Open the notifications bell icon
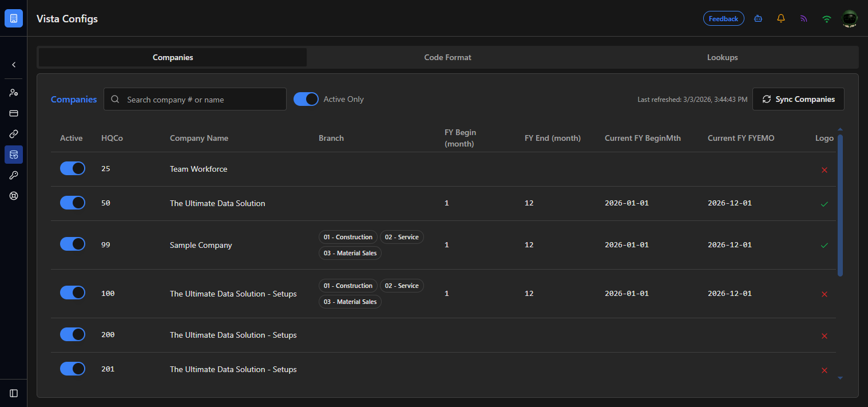Viewport: 868px width, 407px height. 781,18
